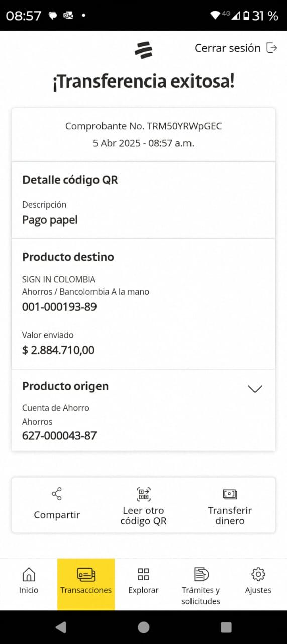Tap Trámites y solicitudes document icon
Viewport: 287px width, 644px height.
[201, 574]
